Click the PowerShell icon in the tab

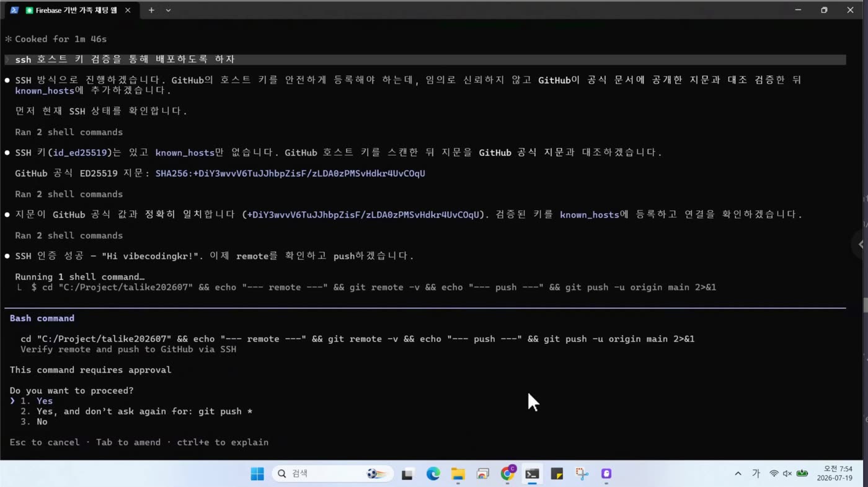(x=14, y=10)
